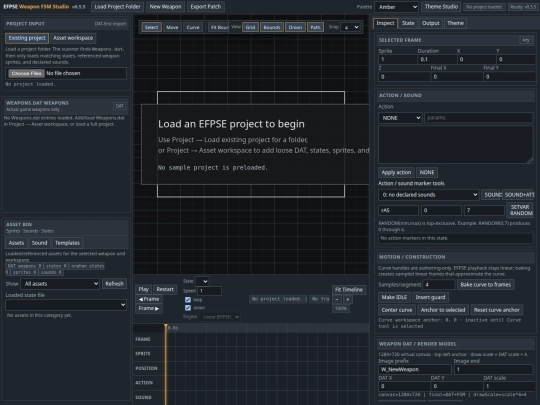540x405 pixels.
Task: Click the Speed input field
Action: click(x=209, y=291)
